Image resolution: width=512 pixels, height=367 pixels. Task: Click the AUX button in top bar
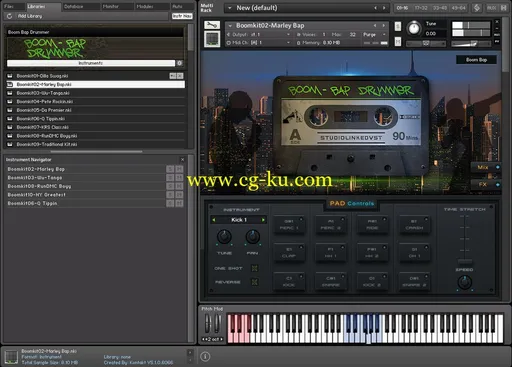point(491,8)
